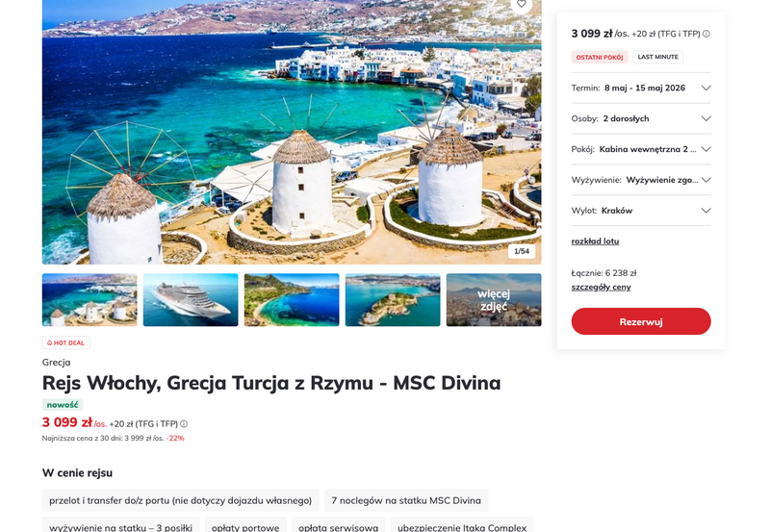Open the rozkład lotu link
The width and height of the screenshot is (770, 532).
(x=595, y=241)
